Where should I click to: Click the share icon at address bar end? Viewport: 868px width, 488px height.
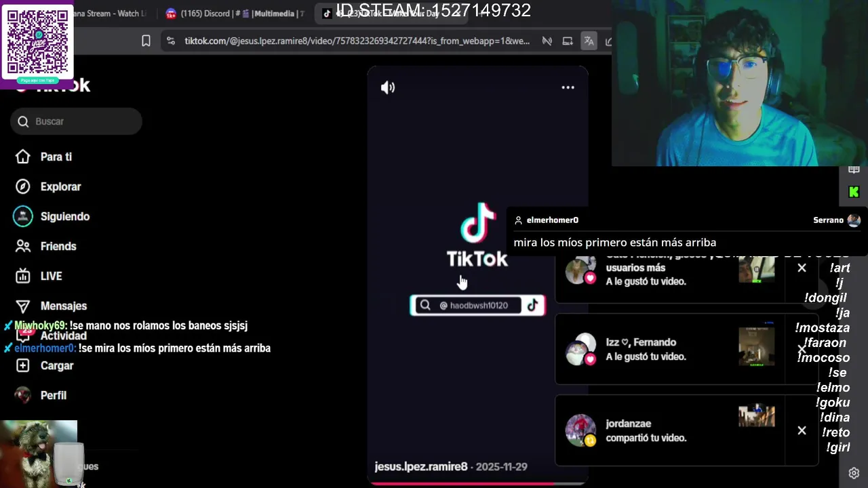(608, 41)
